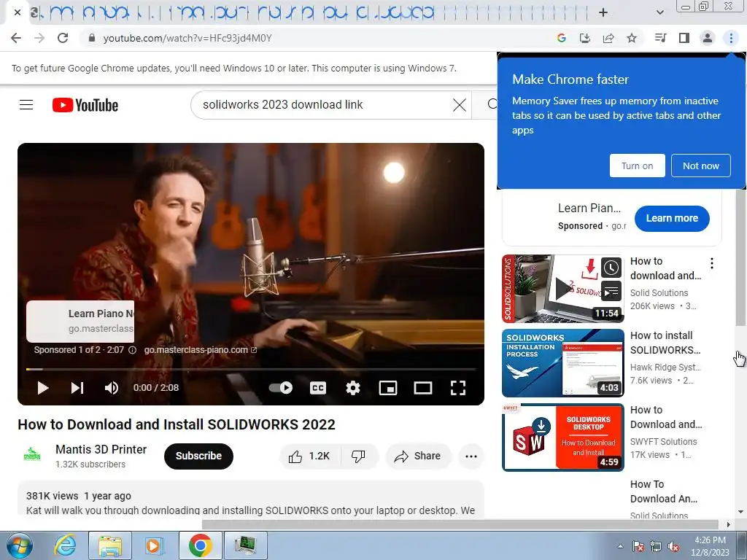Viewport: 747px width, 560px height.
Task: Dismiss Memory Saver with Not now
Action: tap(701, 166)
